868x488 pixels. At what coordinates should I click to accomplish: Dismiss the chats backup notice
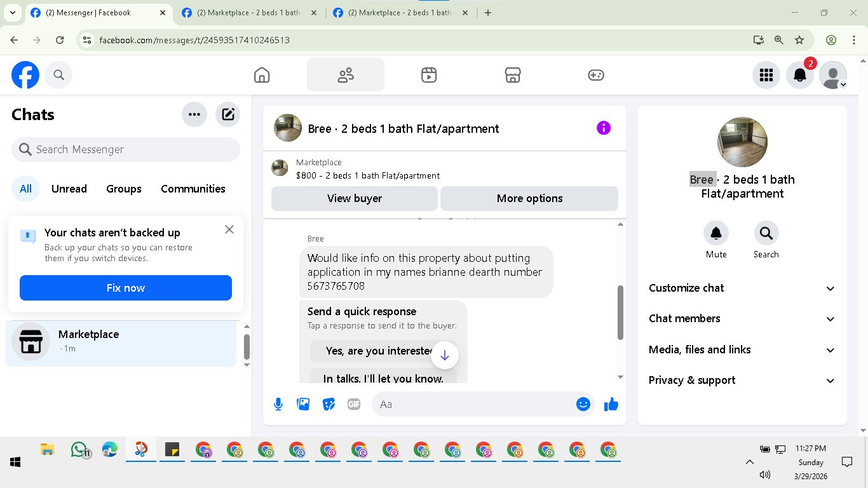tap(229, 229)
